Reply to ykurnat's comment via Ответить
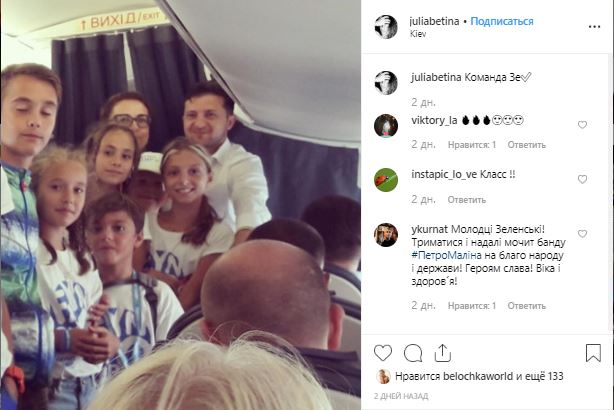The width and height of the screenshot is (614, 410). (527, 306)
